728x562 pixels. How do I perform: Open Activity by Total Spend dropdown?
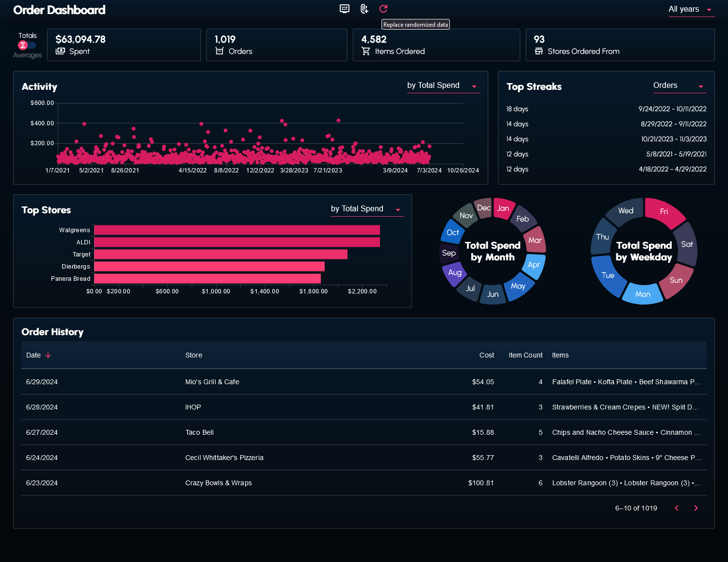pyautogui.click(x=443, y=85)
